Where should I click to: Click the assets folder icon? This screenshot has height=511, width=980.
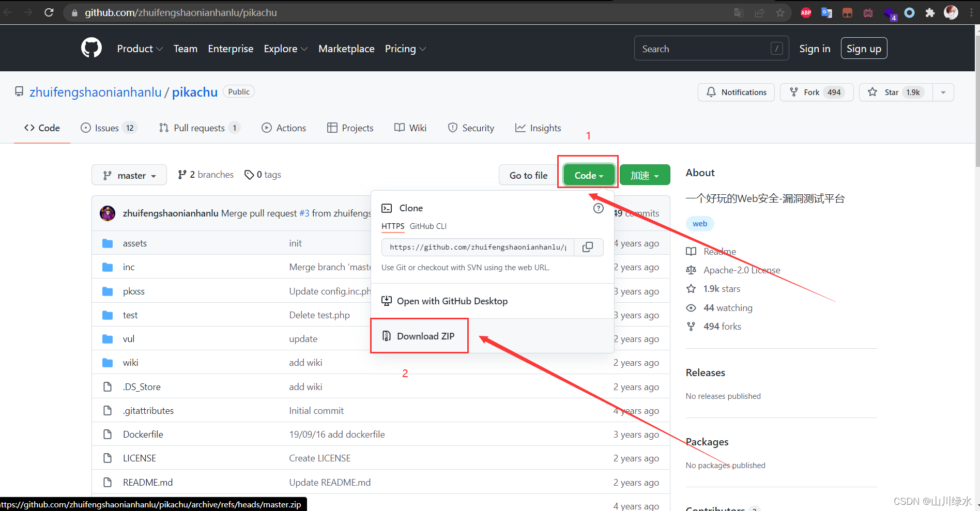tap(108, 243)
